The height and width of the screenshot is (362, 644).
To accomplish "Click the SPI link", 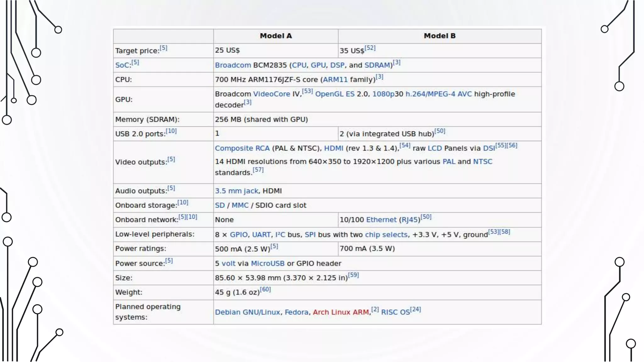I will pos(310,235).
